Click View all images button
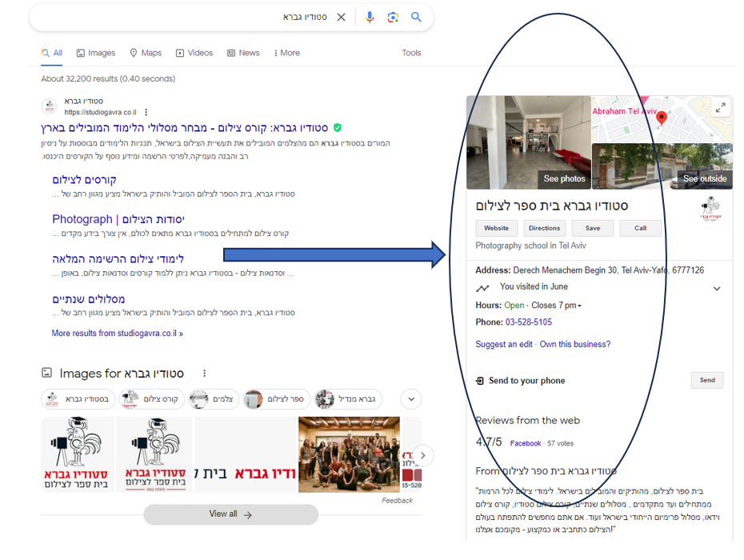The width and height of the screenshot is (744, 560). 230,514
